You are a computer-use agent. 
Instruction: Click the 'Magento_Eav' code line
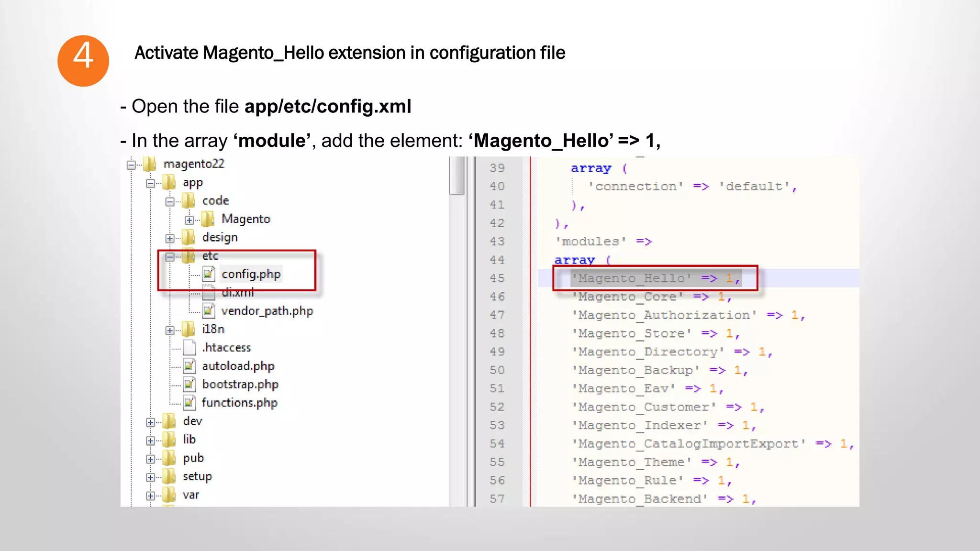[x=648, y=389]
